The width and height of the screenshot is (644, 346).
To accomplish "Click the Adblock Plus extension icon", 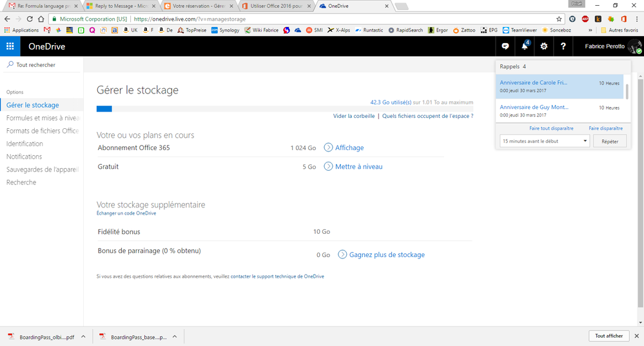I will pos(585,19).
